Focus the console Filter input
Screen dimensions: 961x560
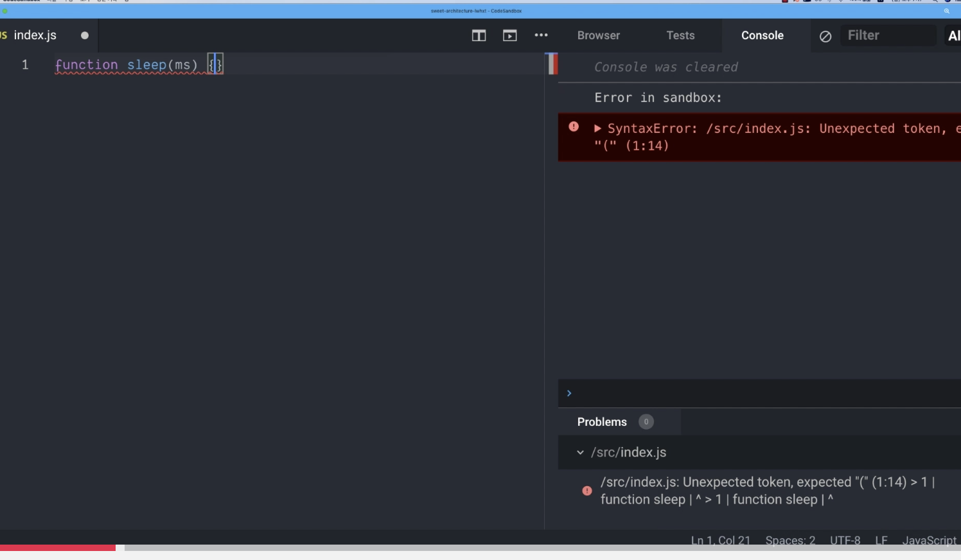tap(888, 35)
